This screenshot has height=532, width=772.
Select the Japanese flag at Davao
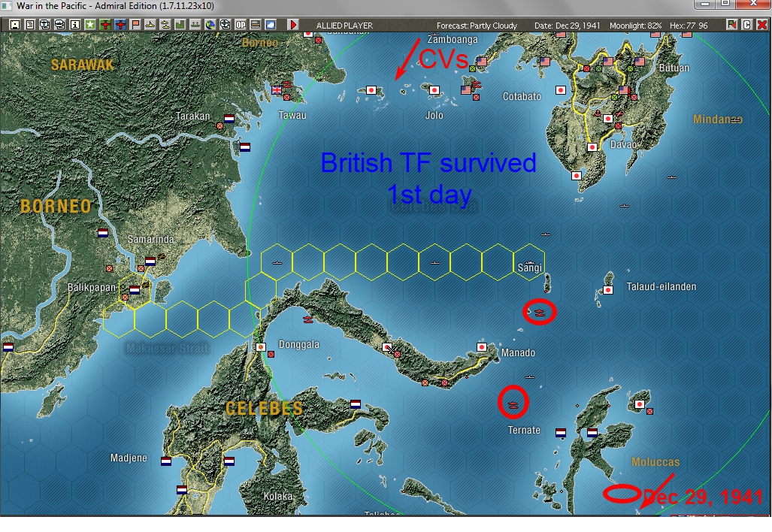(608, 119)
